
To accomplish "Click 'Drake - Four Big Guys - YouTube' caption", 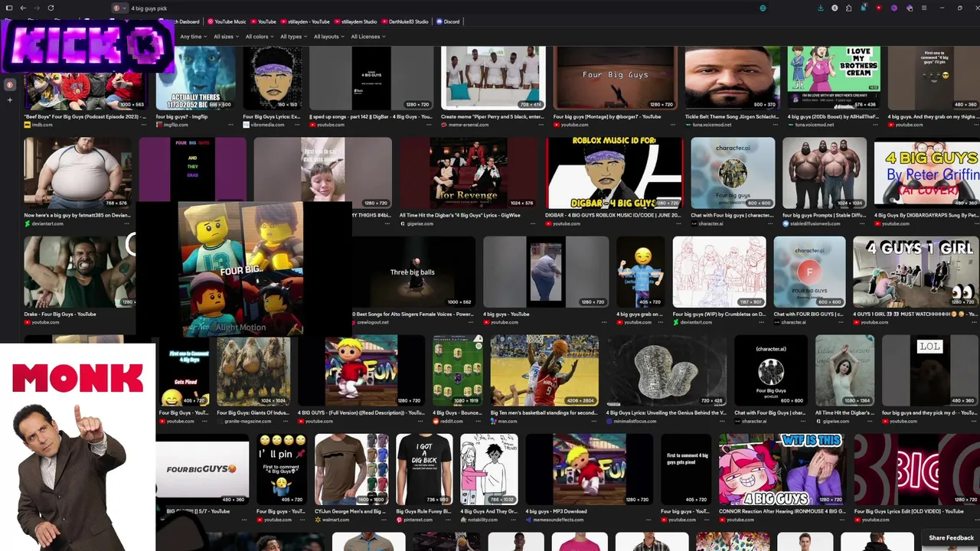I will point(60,314).
